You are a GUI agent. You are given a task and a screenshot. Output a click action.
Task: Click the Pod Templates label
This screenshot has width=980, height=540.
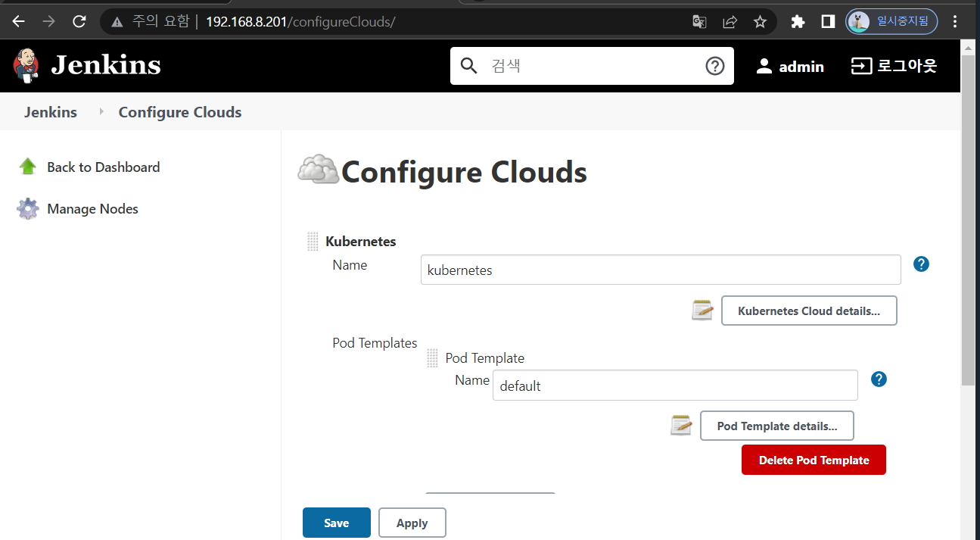point(375,343)
